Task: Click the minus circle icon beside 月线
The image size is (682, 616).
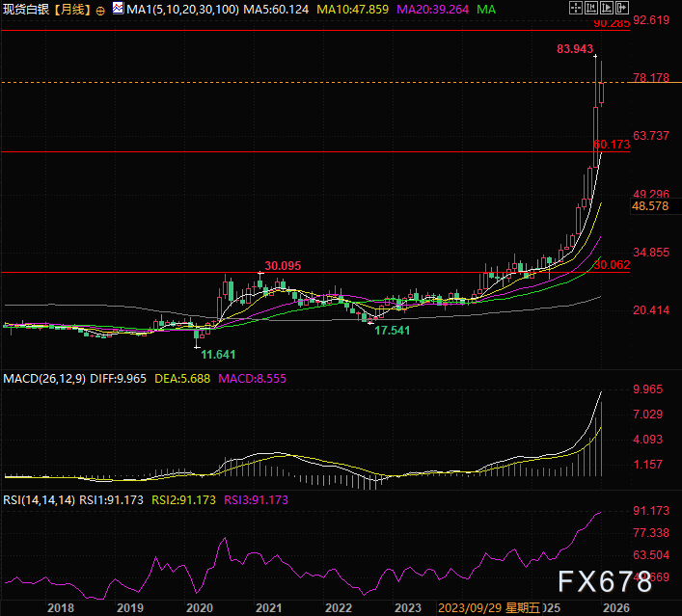Action: click(101, 10)
